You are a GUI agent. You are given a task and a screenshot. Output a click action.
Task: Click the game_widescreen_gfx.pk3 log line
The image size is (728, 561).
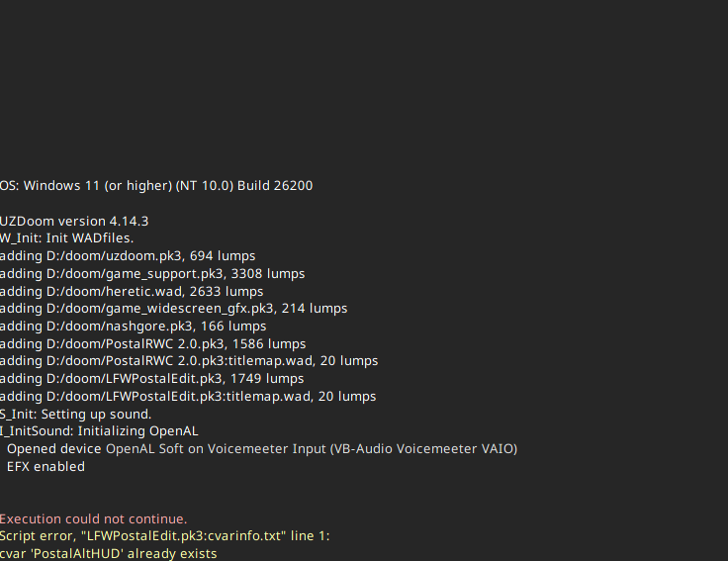[174, 309]
